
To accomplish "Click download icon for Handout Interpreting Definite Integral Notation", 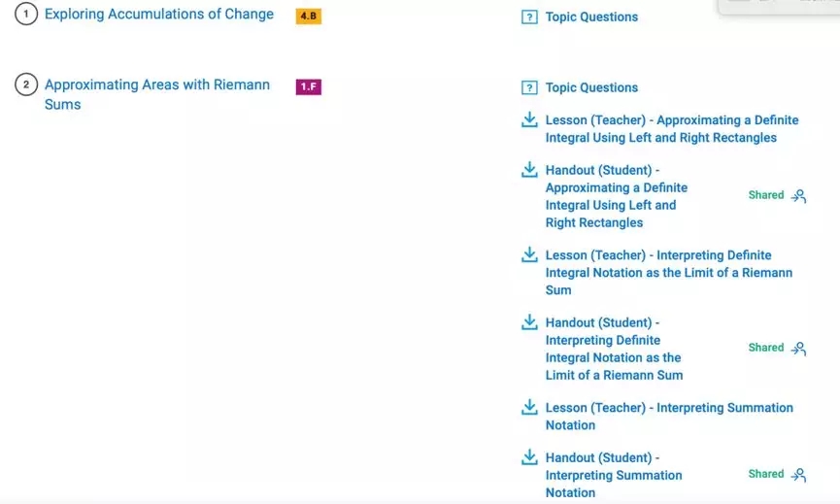I will click(529, 321).
